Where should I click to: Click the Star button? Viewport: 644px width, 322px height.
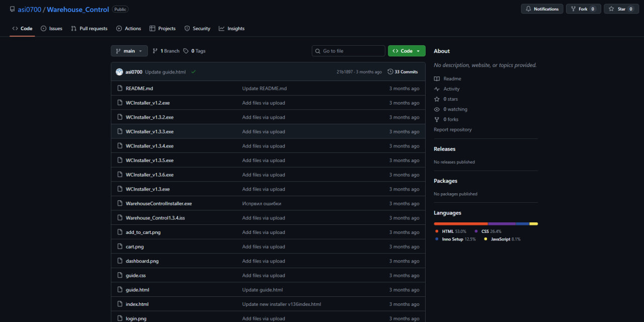pyautogui.click(x=621, y=9)
